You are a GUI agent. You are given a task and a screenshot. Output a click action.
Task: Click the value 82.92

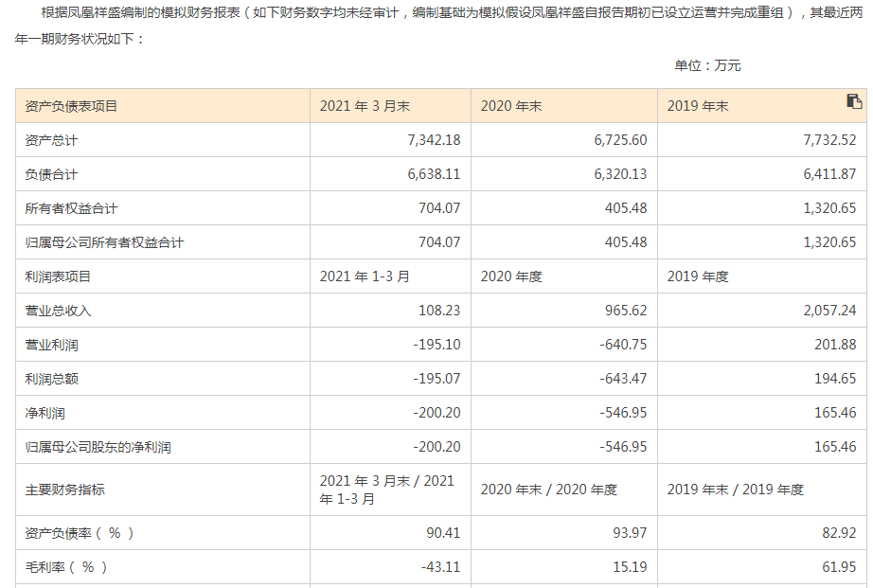(839, 533)
